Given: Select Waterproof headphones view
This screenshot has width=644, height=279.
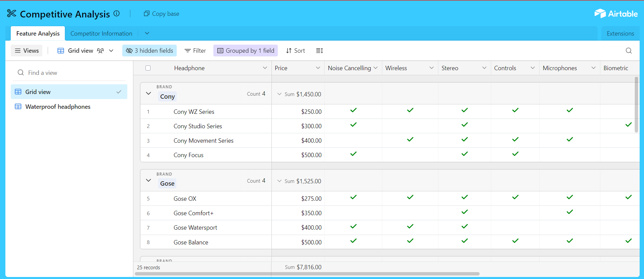Looking at the screenshot, I should (69, 106).
